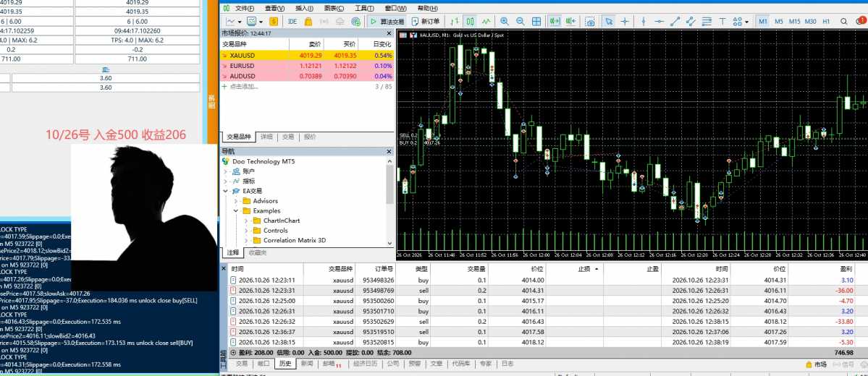The height and width of the screenshot is (376, 868).
Task: Open the 帮助(H) menu
Action: click(x=427, y=8)
